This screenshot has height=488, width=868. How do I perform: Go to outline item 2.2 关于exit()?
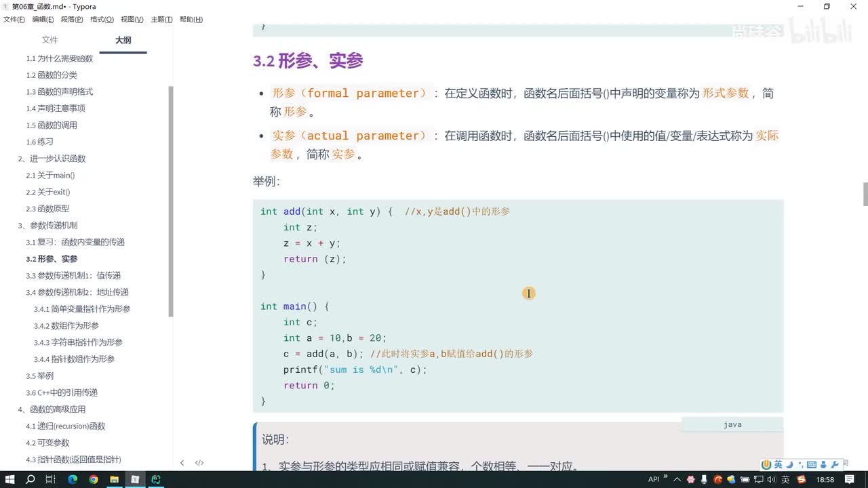pyautogui.click(x=48, y=192)
